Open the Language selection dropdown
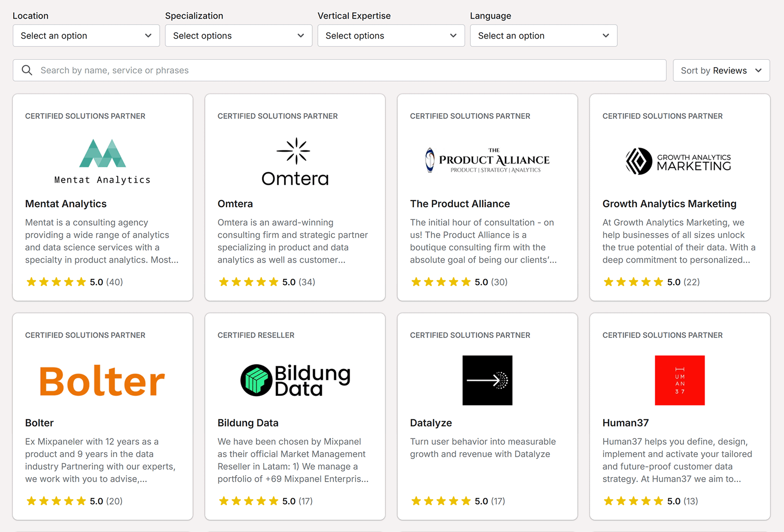 (544, 35)
